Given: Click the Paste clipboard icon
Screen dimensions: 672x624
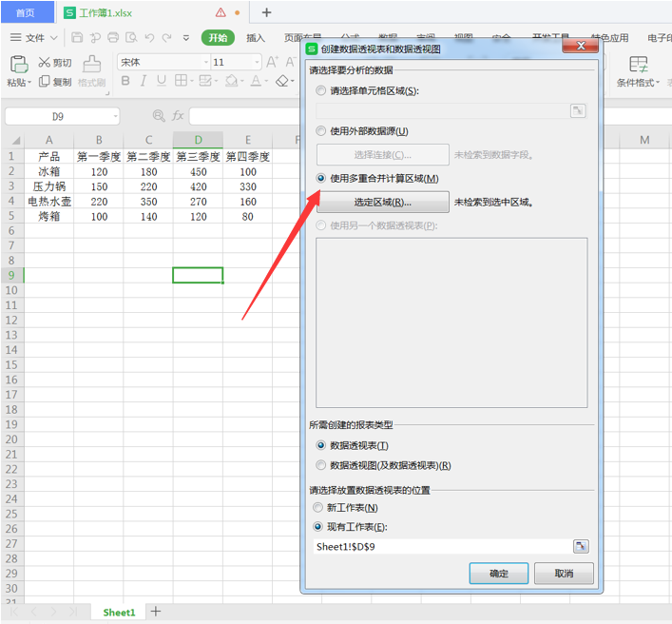Looking at the screenshot, I should point(19,65).
